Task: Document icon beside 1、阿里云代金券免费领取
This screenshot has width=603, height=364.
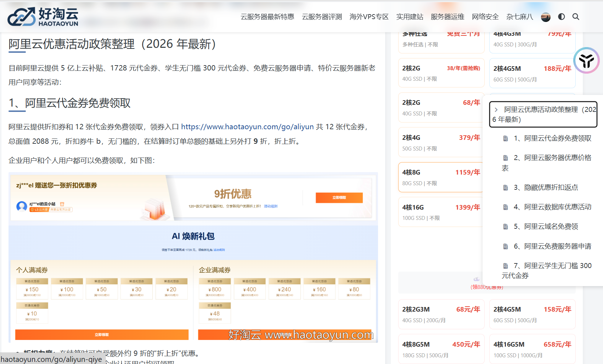Action: pos(506,138)
